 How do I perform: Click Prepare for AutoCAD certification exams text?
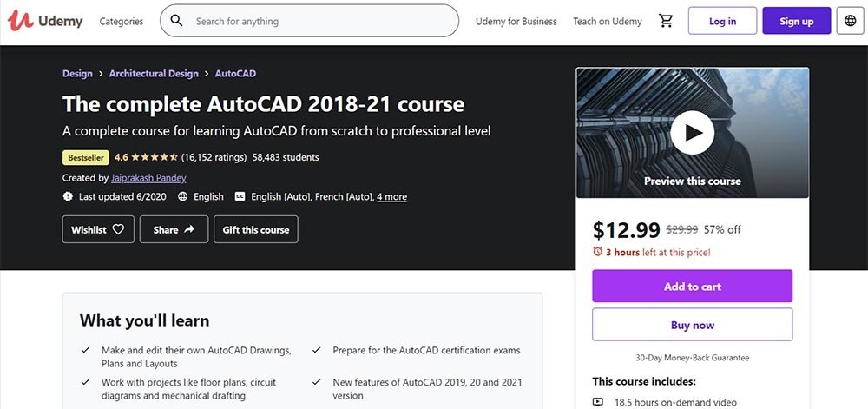[426, 350]
